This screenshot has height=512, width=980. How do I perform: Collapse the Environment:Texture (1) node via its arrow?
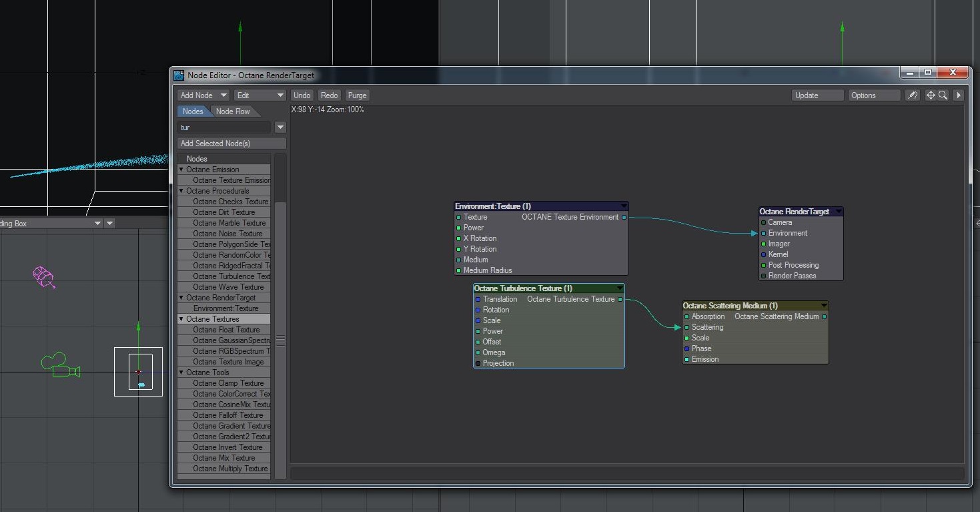tap(623, 206)
